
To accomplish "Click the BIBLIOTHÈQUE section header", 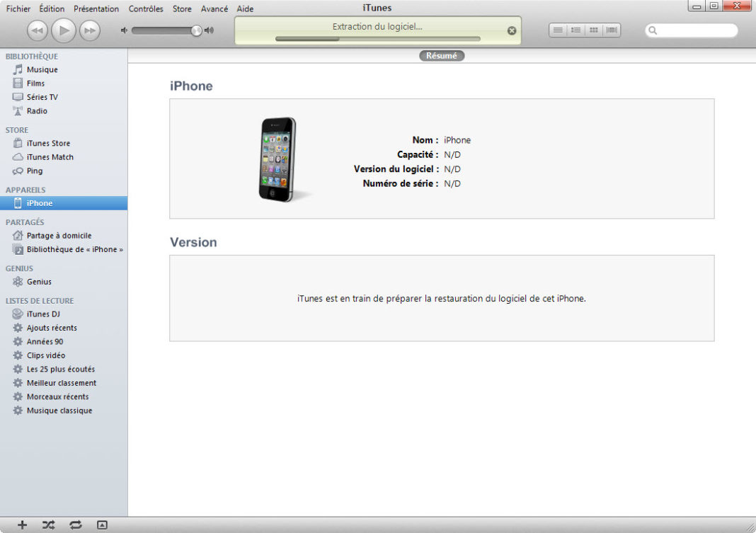I will 32,57.
